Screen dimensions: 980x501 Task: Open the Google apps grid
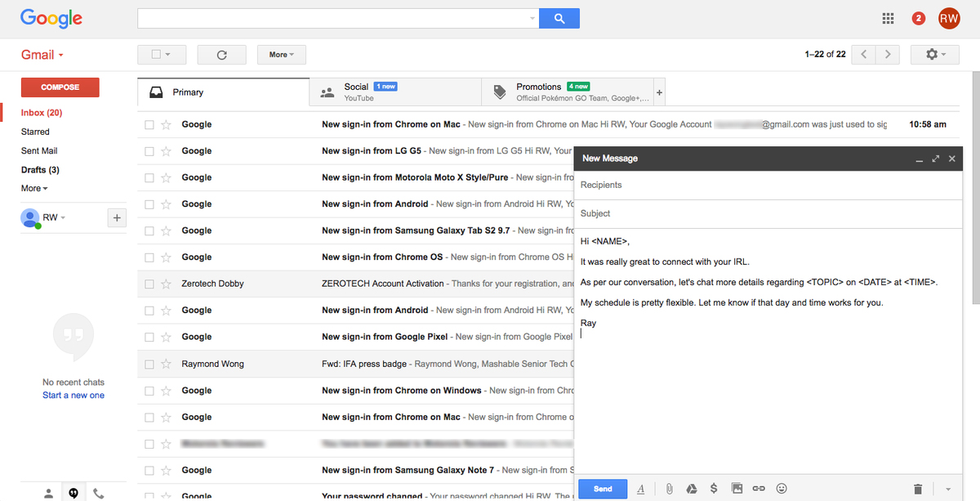889,18
